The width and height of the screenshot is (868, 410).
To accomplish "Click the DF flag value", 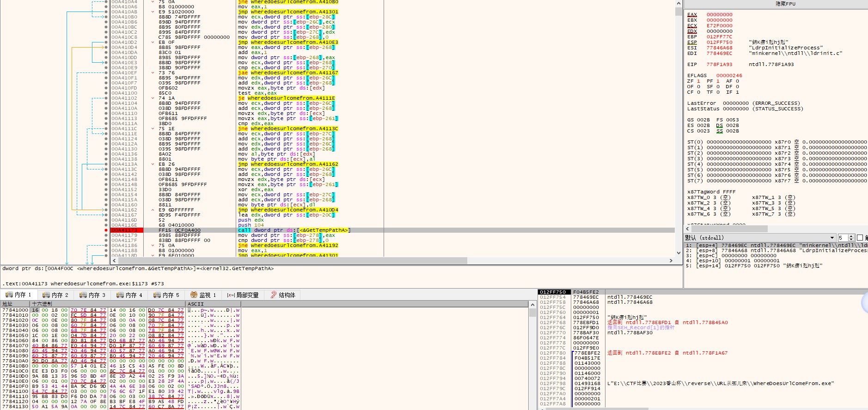I will tap(737, 87).
